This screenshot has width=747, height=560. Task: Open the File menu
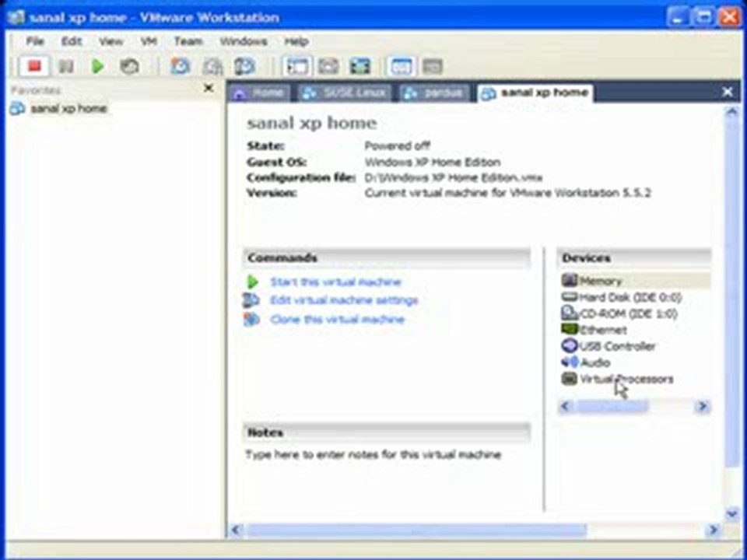pyautogui.click(x=35, y=41)
